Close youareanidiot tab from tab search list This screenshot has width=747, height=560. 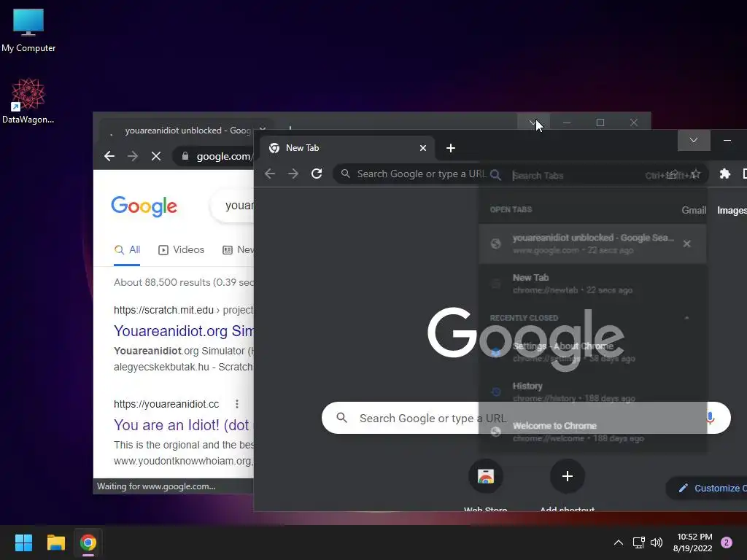click(x=686, y=244)
